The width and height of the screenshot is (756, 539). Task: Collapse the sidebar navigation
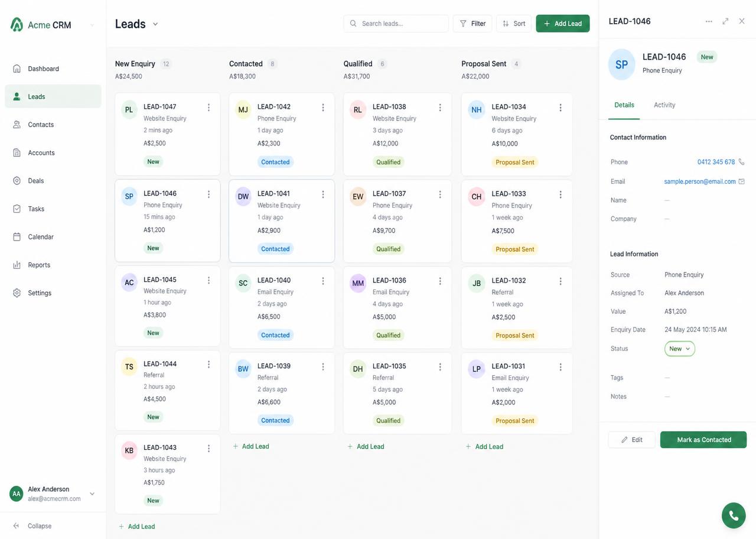32,526
